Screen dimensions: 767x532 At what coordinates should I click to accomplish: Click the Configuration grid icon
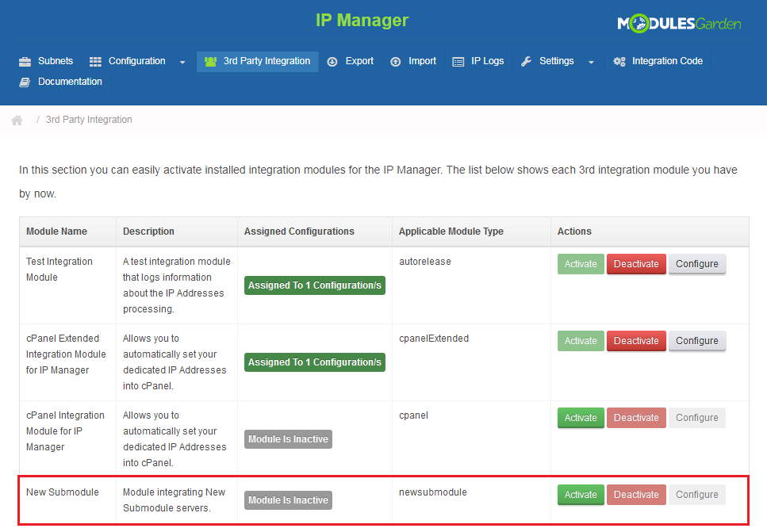(x=95, y=62)
